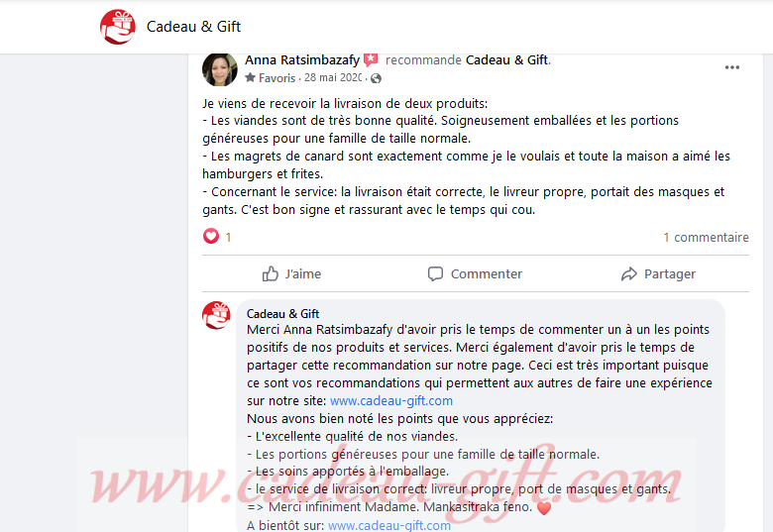
Task: Open the Cadeau & Gift comment author name
Action: (x=283, y=314)
